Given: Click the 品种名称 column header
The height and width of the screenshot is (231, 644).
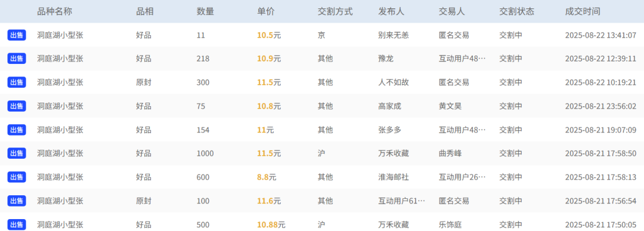Looking at the screenshot, I should (x=54, y=11).
